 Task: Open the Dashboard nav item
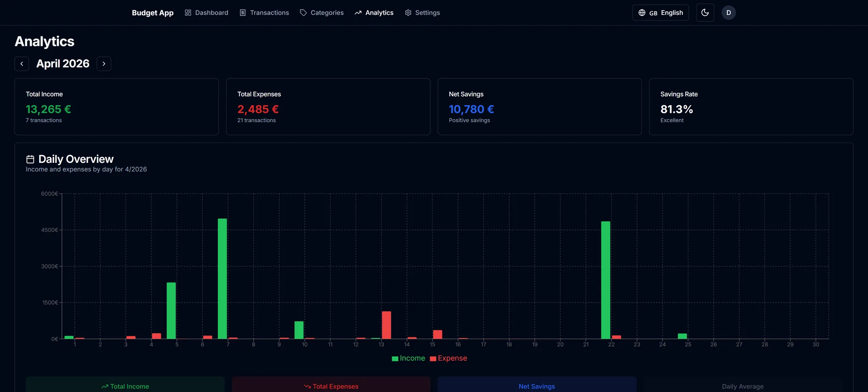tap(206, 13)
